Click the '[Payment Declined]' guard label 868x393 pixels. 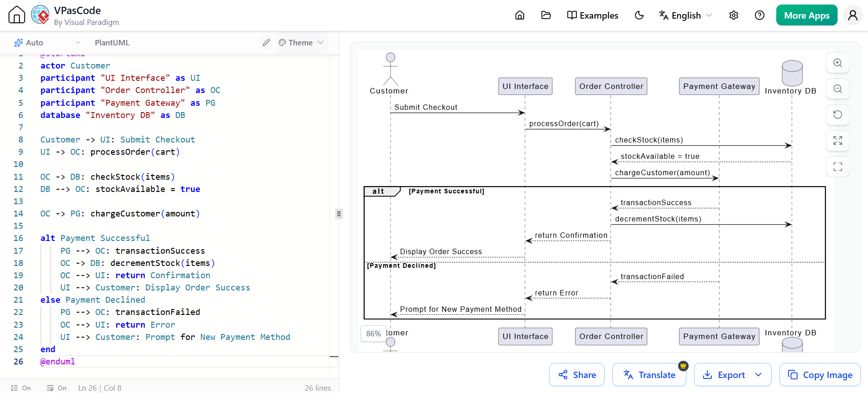click(x=402, y=265)
